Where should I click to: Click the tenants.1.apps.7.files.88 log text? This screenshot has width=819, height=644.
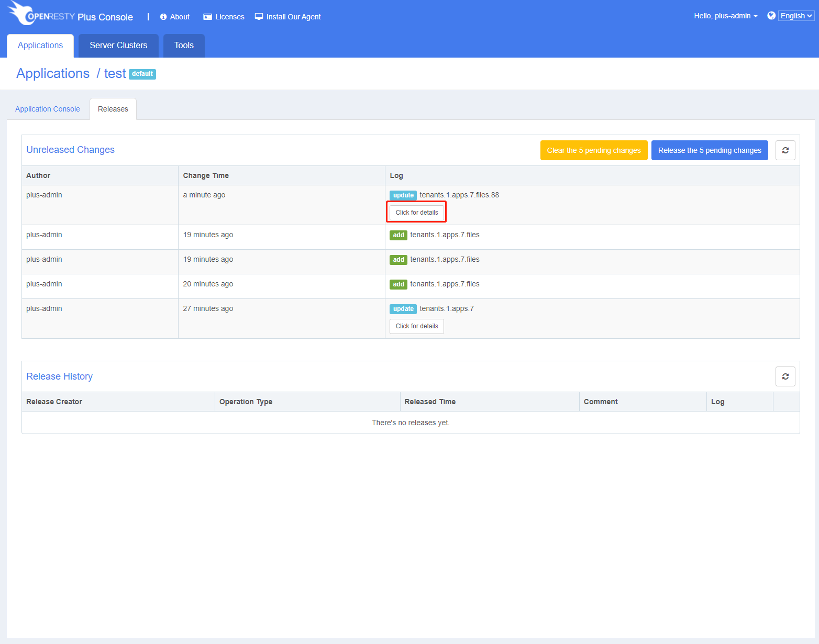point(459,195)
